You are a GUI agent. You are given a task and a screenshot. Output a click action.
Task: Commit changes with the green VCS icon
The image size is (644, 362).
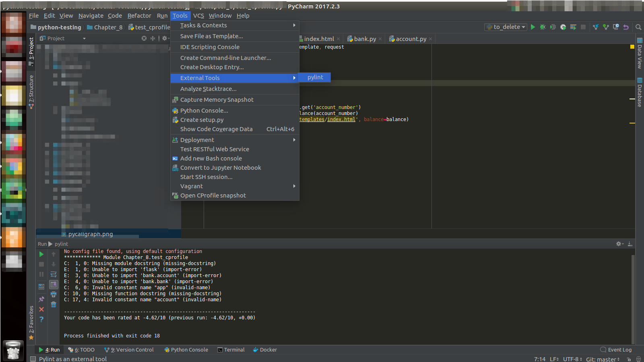coord(606,27)
